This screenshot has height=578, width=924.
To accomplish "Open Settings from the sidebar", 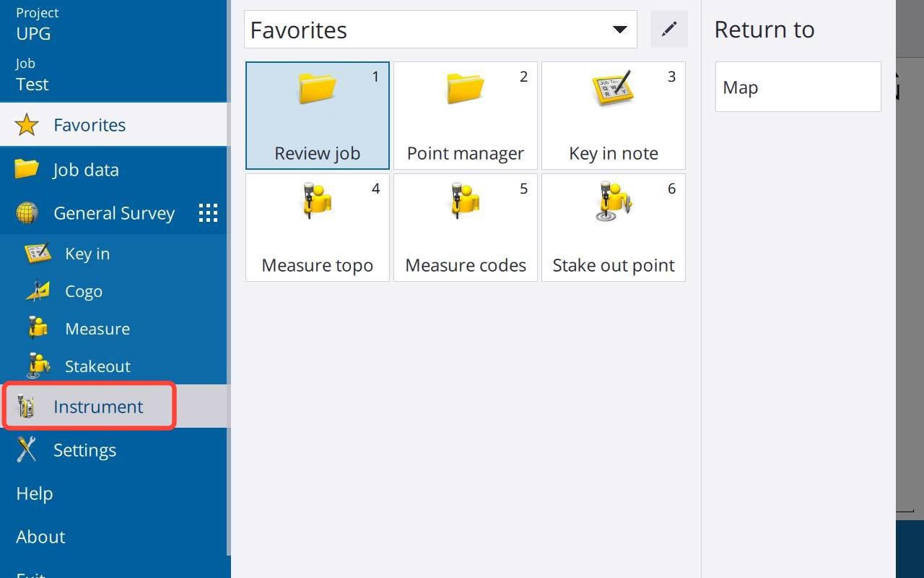I will coord(84,450).
